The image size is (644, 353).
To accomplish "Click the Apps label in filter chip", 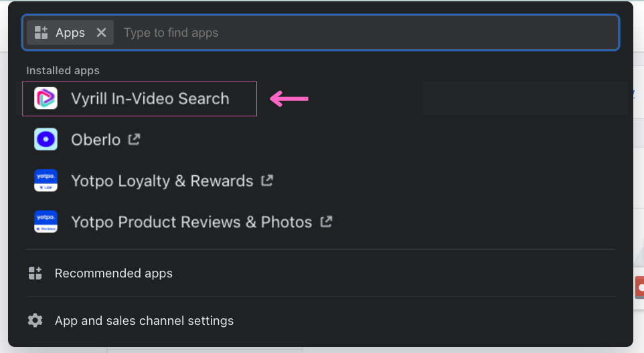I will coord(70,33).
